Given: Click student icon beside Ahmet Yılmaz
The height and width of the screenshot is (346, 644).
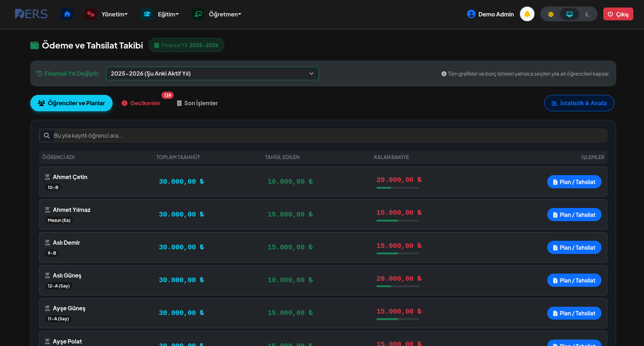Looking at the screenshot, I should 48,210.
